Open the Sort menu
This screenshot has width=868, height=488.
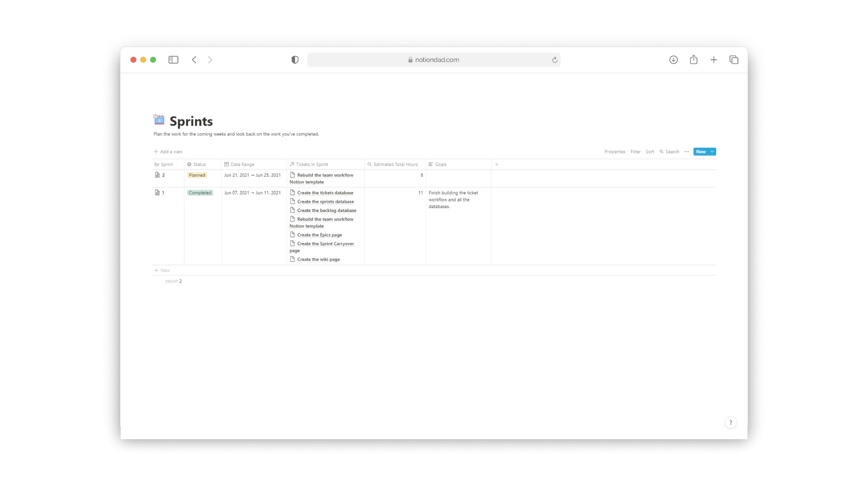tap(650, 151)
